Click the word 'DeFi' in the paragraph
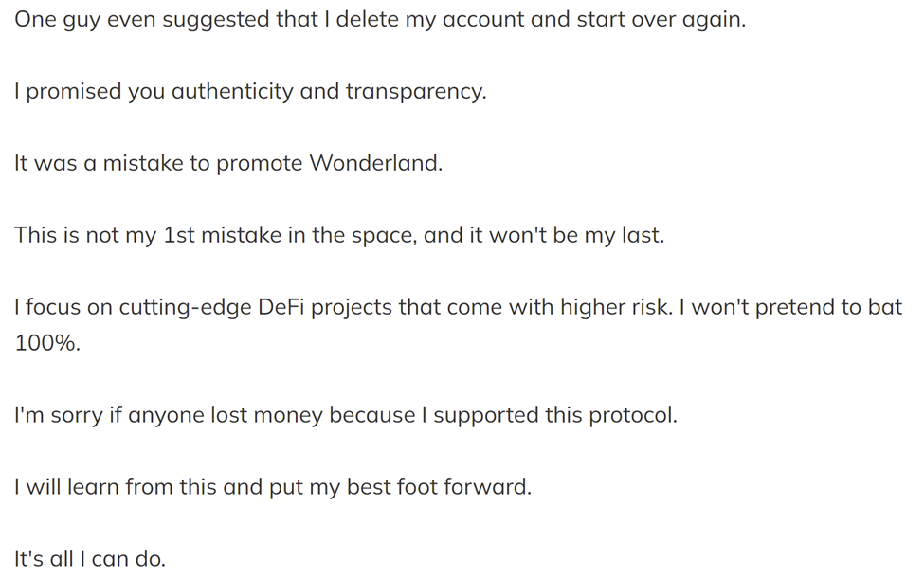Image resolution: width=924 pixels, height=580 pixels. pos(281,307)
